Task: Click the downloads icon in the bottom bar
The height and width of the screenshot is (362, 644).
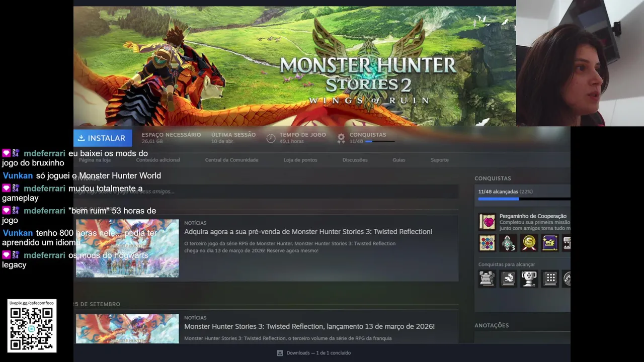Action: point(280,353)
